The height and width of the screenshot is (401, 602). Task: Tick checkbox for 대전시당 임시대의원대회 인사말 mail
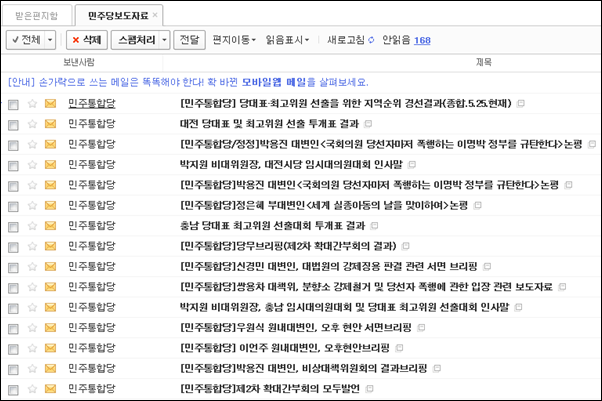[13, 166]
